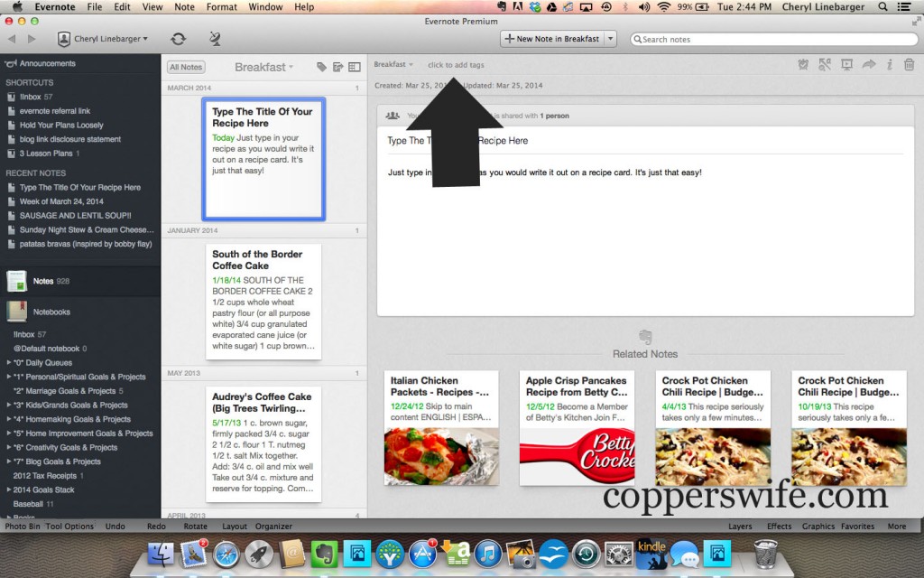
Task: Open the Mail dock icon
Action: click(193, 554)
